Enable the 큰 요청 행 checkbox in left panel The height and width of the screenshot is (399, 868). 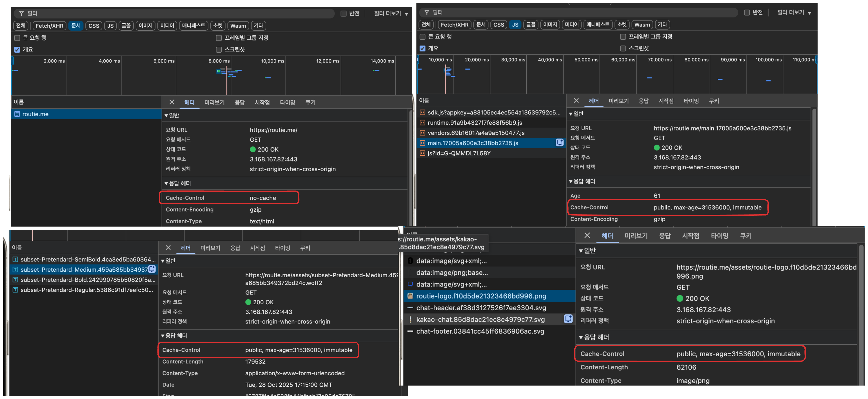point(17,38)
